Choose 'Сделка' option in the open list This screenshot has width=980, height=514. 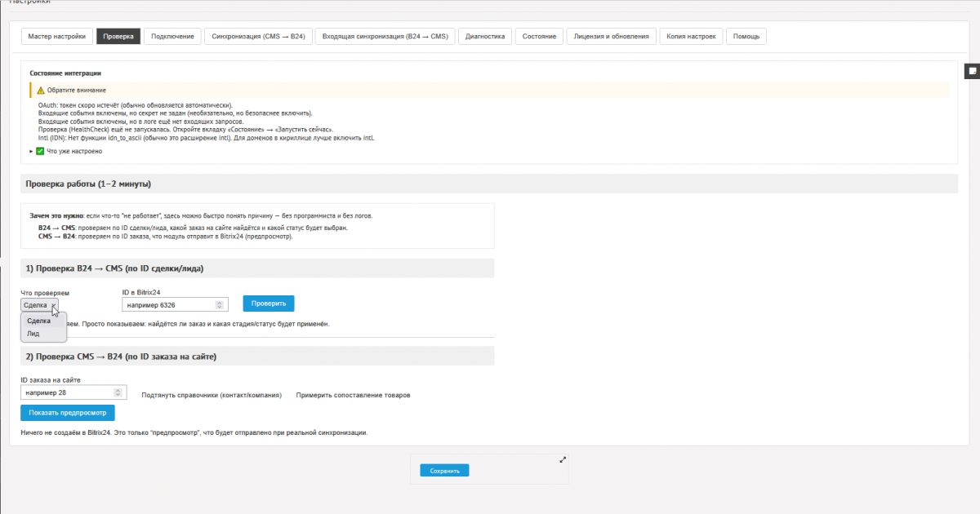38,321
